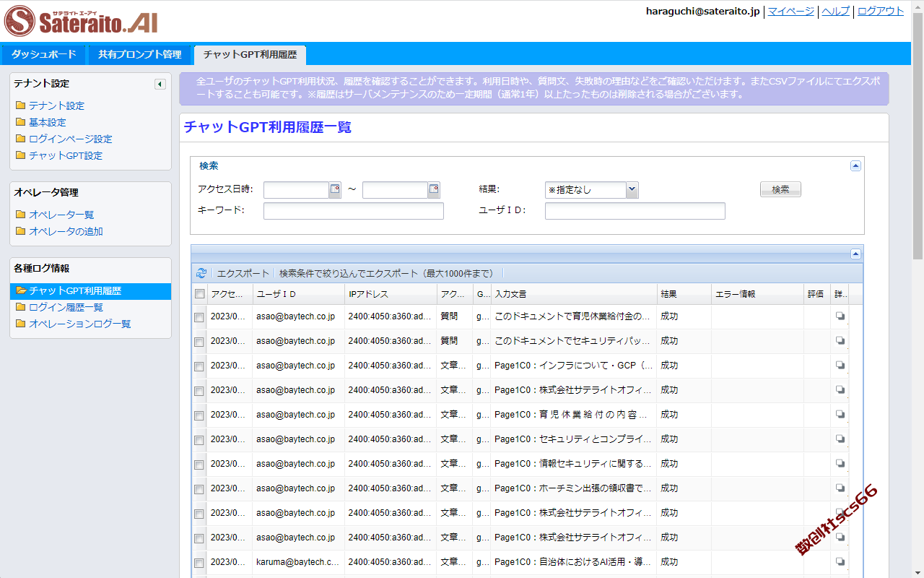Image resolution: width=924 pixels, height=578 pixels.
Task: Sort by アクセ... date column header
Action: point(230,294)
